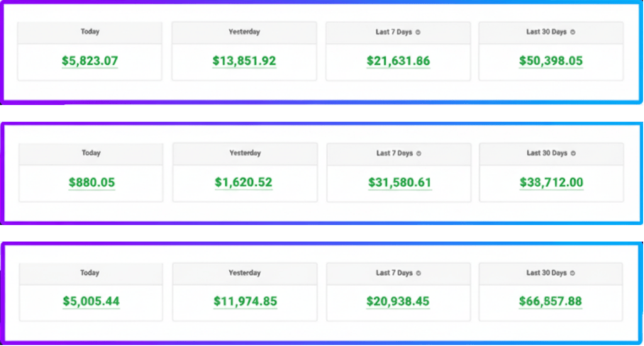Viewport: 644px width, 346px height.
Task: Click bottom panel Last 30 Days info icon
Action: pyautogui.click(x=572, y=273)
